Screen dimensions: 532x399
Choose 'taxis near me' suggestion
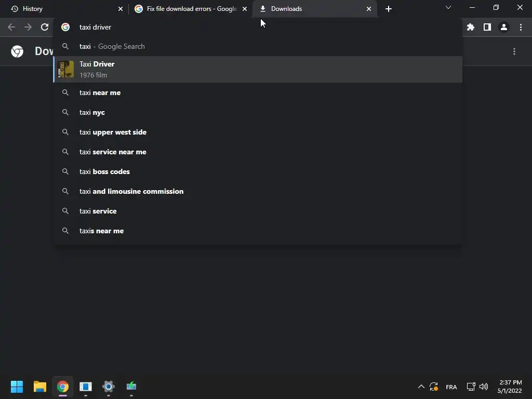coord(258,231)
